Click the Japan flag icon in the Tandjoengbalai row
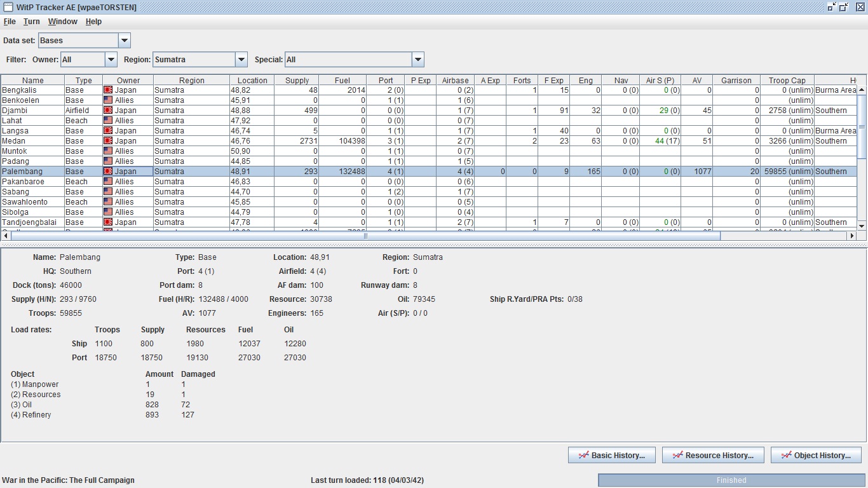Viewport: 868px width, 488px height. tap(108, 222)
